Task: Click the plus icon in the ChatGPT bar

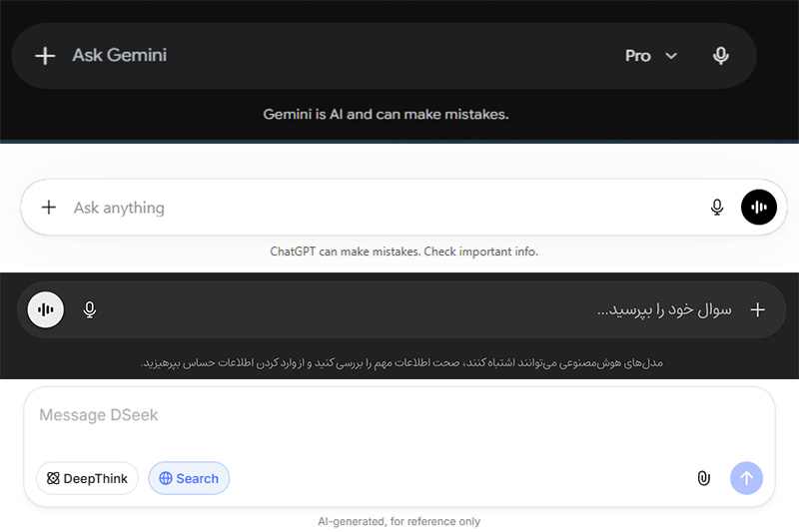Action: click(x=49, y=208)
